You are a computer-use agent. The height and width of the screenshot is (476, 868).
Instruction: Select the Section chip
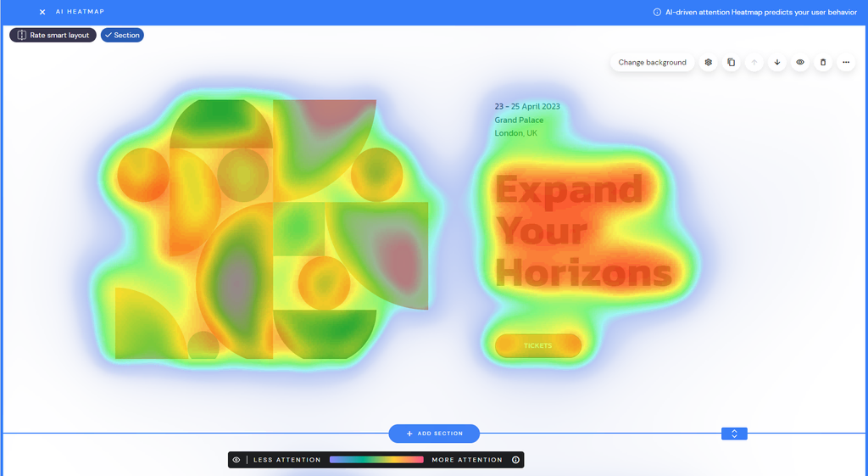tap(122, 35)
